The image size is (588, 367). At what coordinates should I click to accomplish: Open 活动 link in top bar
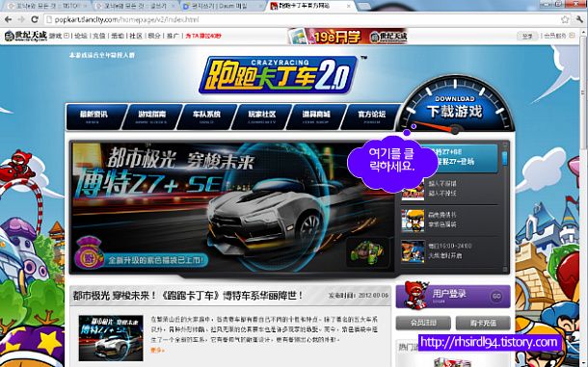[x=118, y=36]
